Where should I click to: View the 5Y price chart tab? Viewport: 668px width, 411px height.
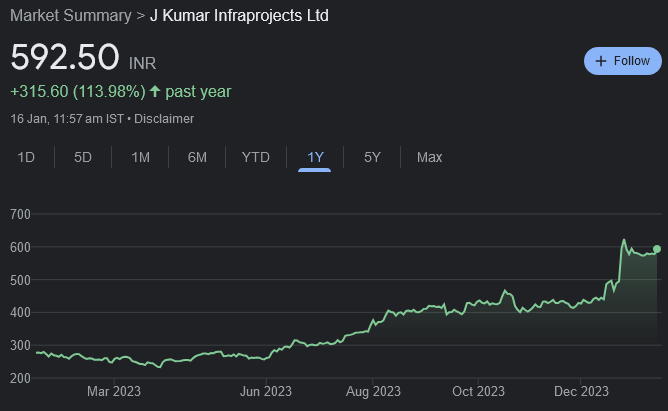372,157
